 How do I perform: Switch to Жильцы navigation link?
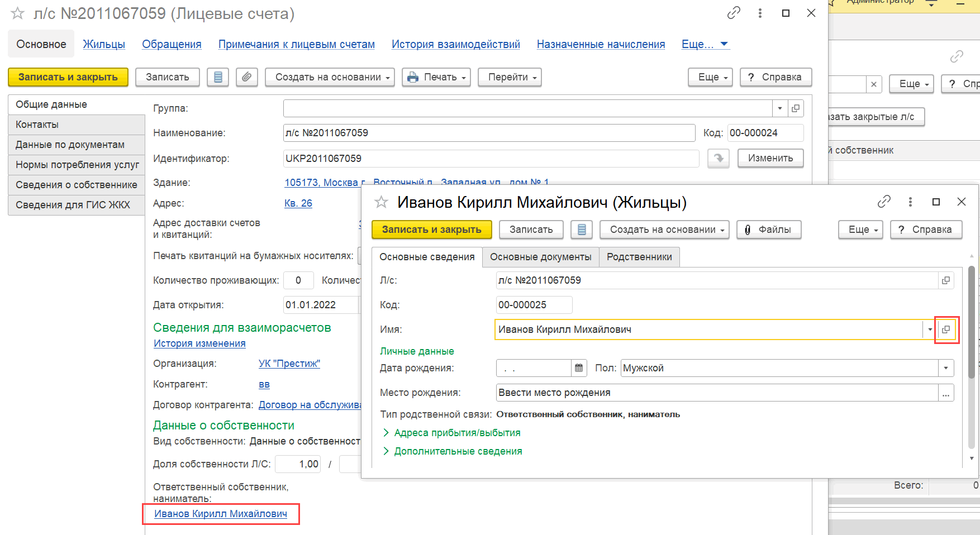point(104,44)
